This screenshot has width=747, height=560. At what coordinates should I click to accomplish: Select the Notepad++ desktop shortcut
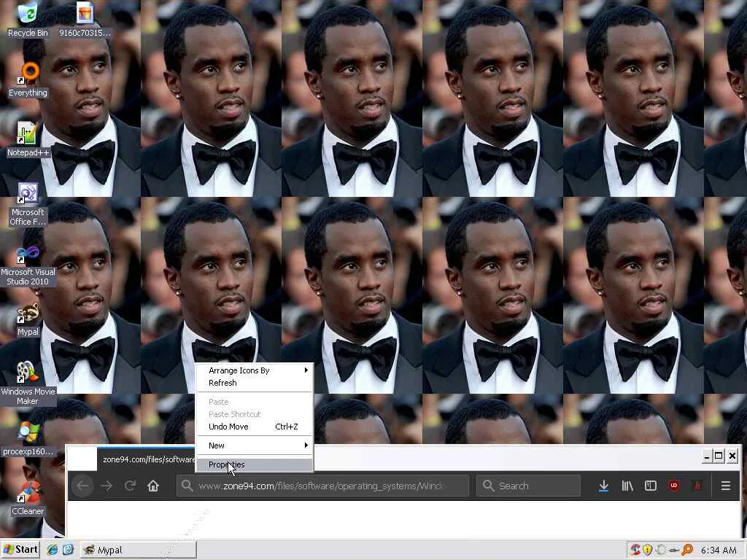(x=28, y=139)
